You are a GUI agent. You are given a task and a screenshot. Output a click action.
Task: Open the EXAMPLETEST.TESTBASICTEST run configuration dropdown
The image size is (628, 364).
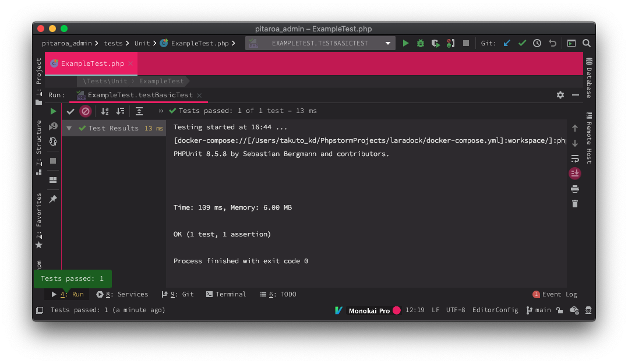pyautogui.click(x=320, y=43)
